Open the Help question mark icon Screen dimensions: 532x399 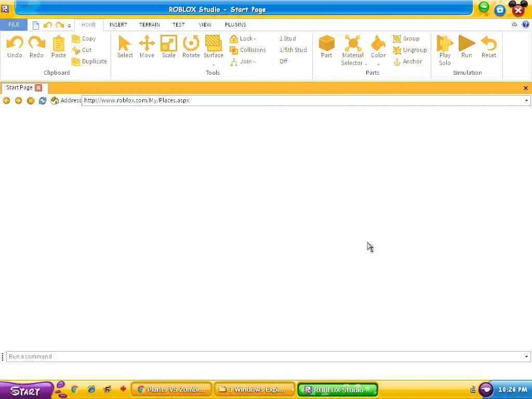(x=526, y=24)
